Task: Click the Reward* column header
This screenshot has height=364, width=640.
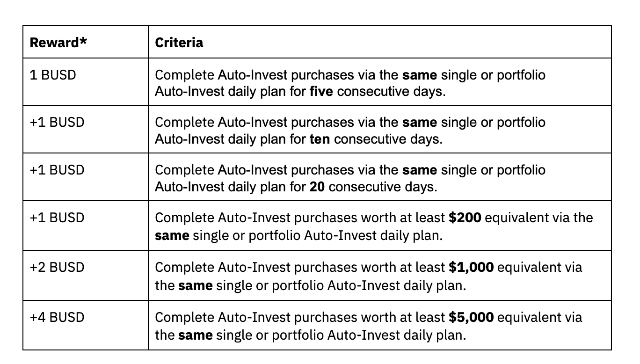Action: (58, 43)
